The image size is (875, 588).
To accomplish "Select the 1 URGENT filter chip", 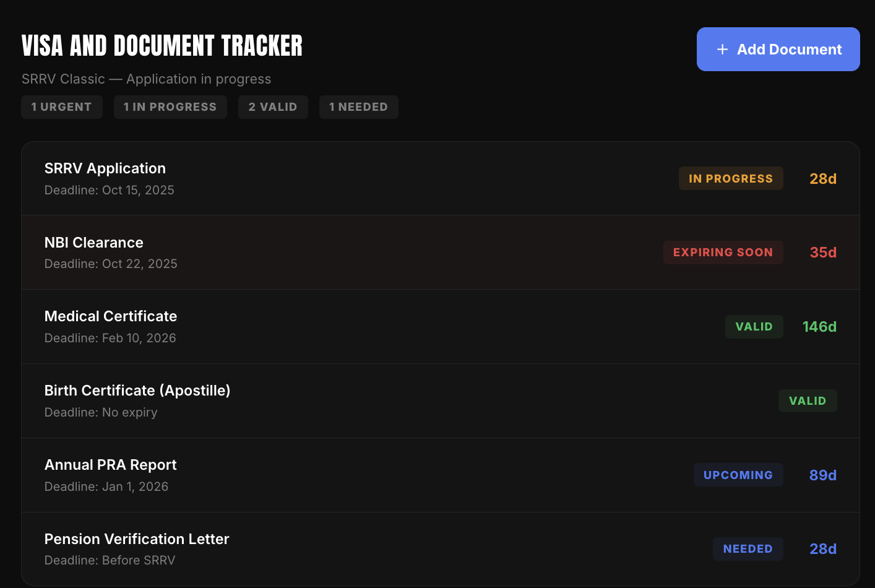I will click(x=62, y=106).
